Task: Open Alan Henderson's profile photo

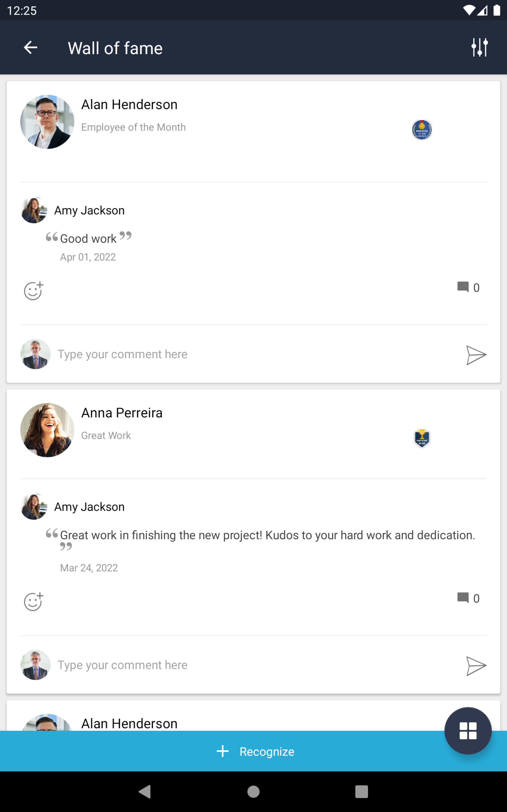Action: point(47,122)
